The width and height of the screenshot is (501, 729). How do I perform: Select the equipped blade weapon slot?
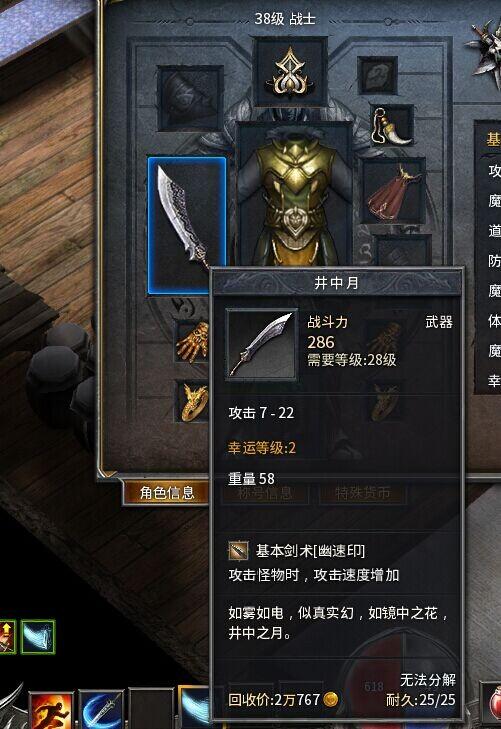187,225
